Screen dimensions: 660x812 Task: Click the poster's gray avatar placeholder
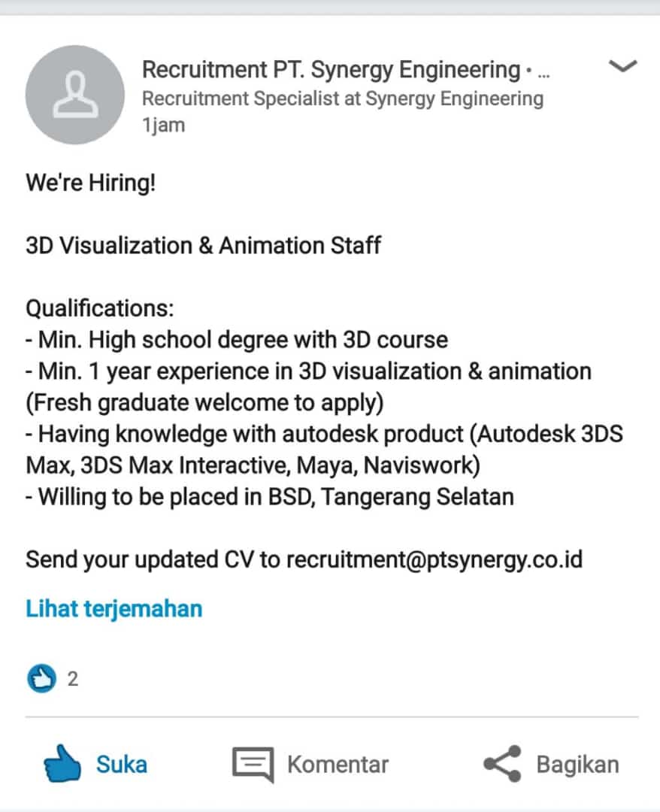click(x=74, y=95)
